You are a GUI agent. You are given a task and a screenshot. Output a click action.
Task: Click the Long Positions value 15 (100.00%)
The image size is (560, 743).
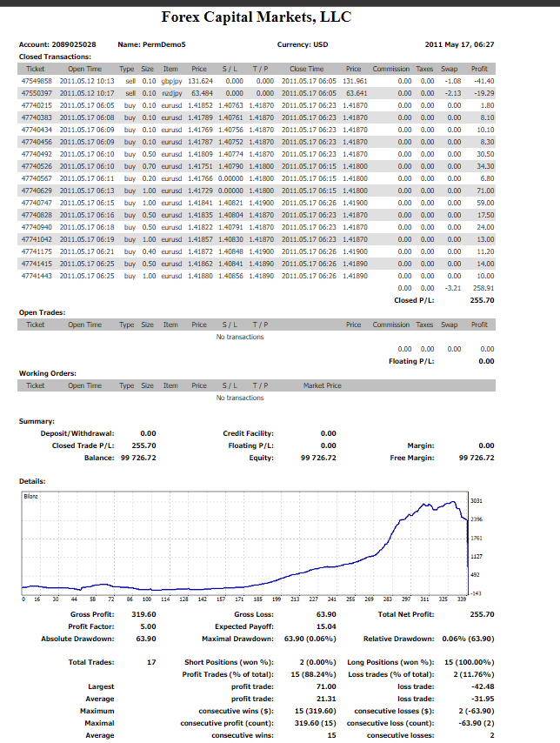[469, 662]
